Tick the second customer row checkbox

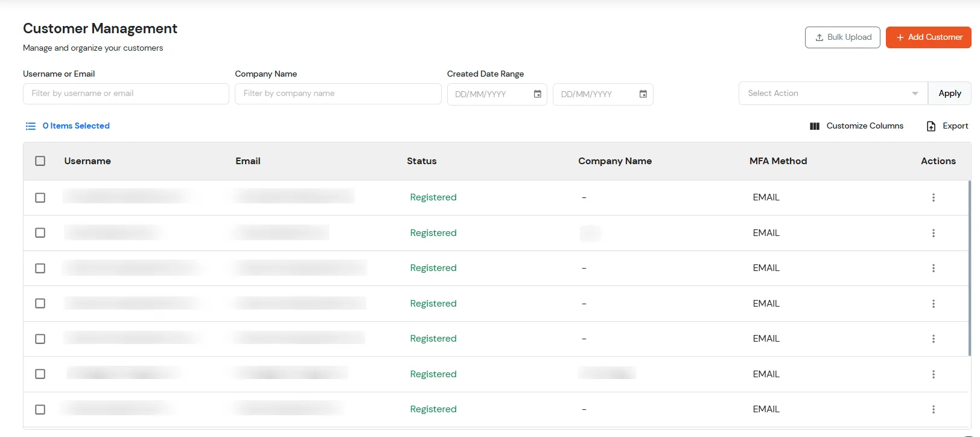(40, 233)
